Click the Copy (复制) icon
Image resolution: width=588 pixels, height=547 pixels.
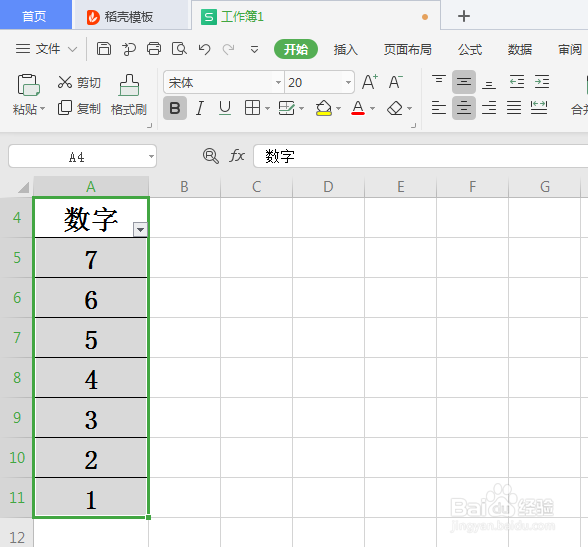click(x=64, y=108)
